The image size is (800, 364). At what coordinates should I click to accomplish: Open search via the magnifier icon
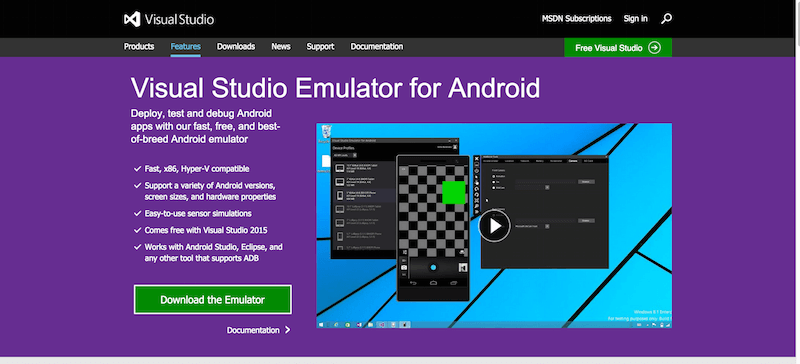click(x=666, y=19)
